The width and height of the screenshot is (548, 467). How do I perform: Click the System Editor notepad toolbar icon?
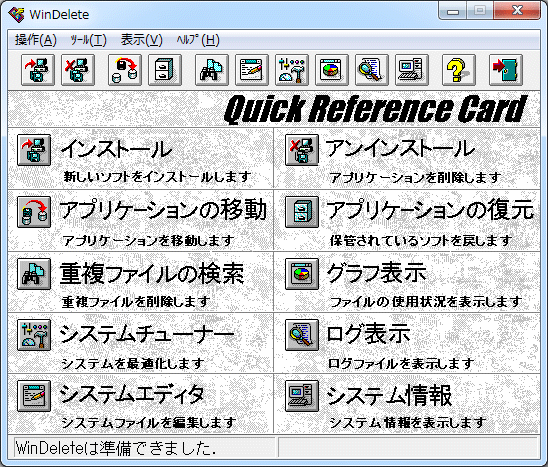click(x=252, y=70)
